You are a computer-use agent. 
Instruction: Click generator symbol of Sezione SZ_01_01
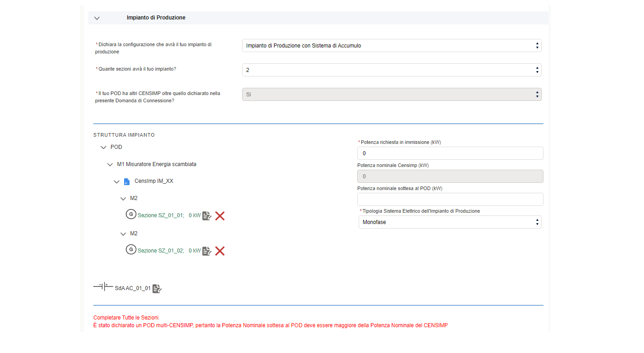tap(131, 215)
